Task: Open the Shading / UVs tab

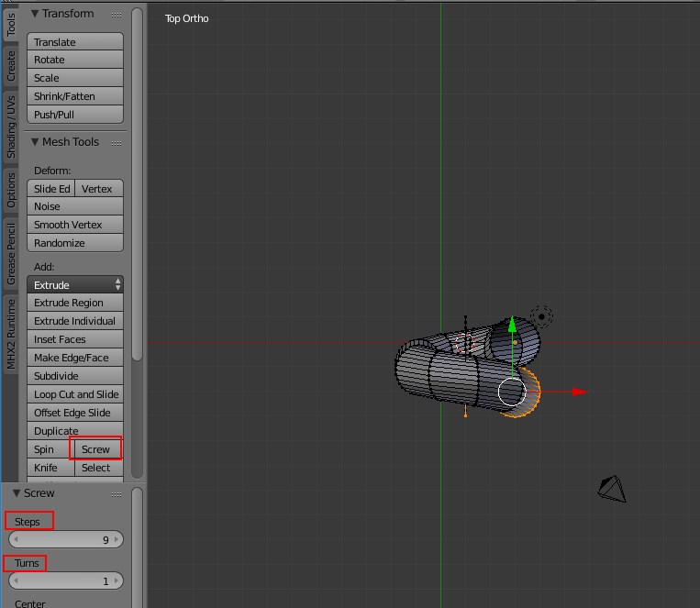Action: click(11, 127)
